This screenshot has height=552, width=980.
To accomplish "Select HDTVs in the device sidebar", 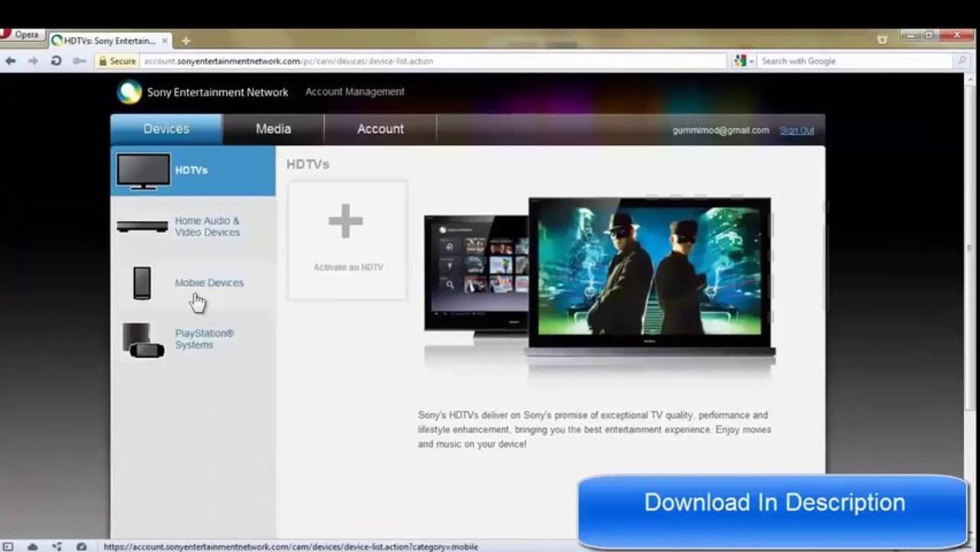I will pos(193,170).
